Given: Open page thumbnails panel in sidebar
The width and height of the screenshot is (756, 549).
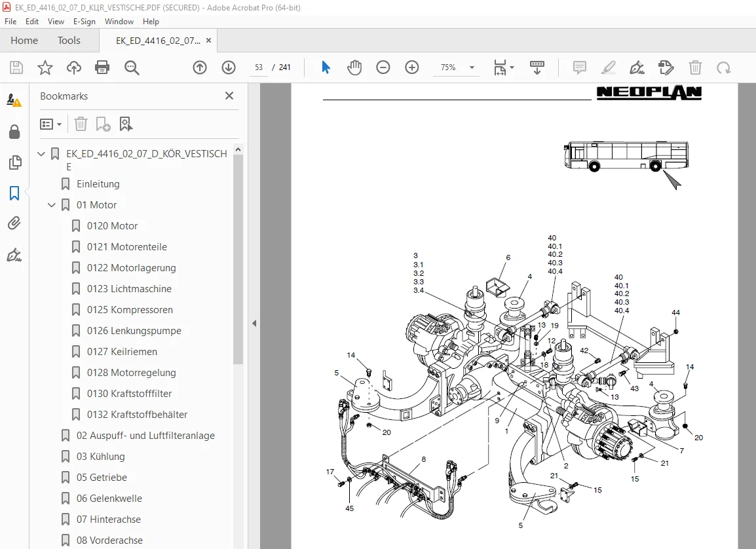Looking at the screenshot, I should 15,162.
